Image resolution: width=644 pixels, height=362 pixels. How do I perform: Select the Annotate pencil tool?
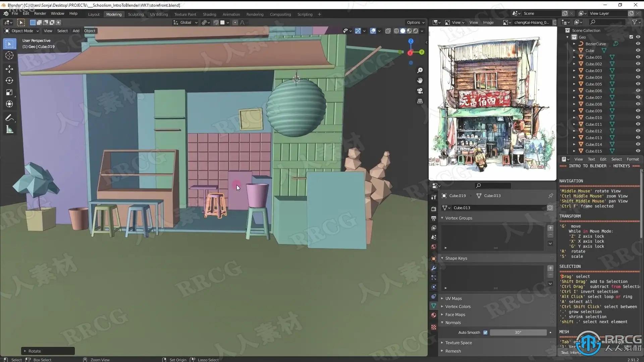(x=9, y=118)
